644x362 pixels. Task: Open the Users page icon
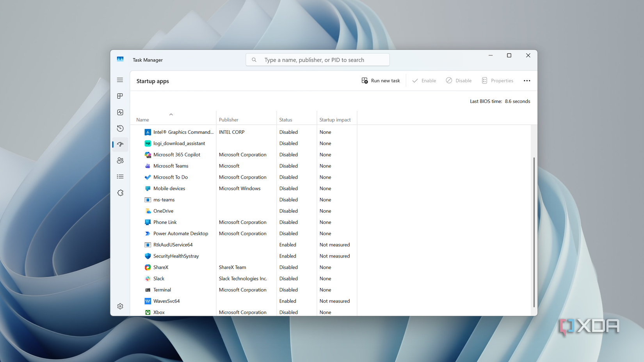(120, 160)
